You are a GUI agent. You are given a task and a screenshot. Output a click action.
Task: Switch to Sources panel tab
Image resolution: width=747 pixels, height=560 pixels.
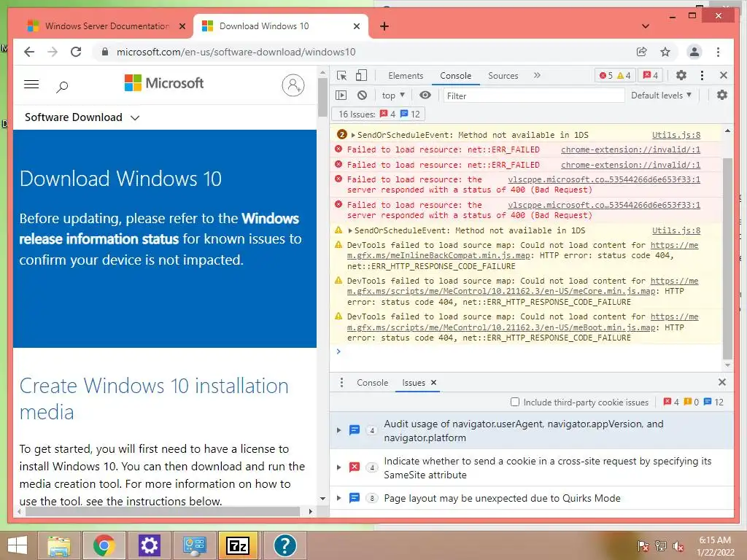pos(503,76)
